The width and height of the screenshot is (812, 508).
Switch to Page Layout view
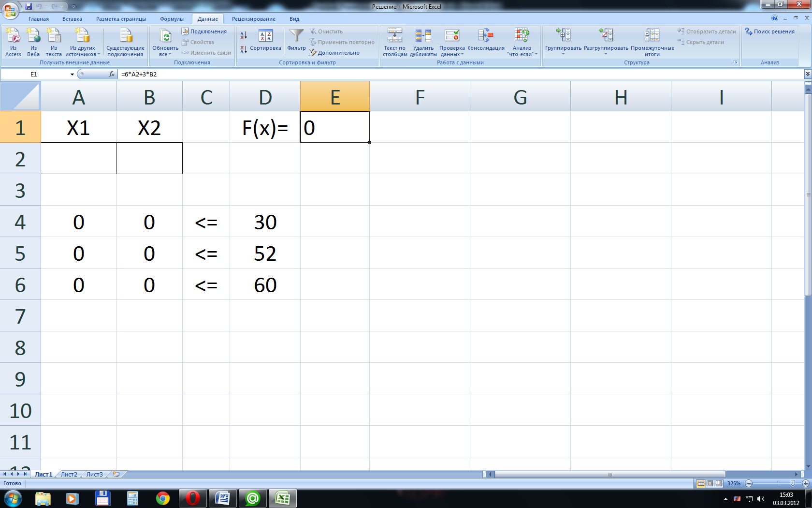coord(710,483)
